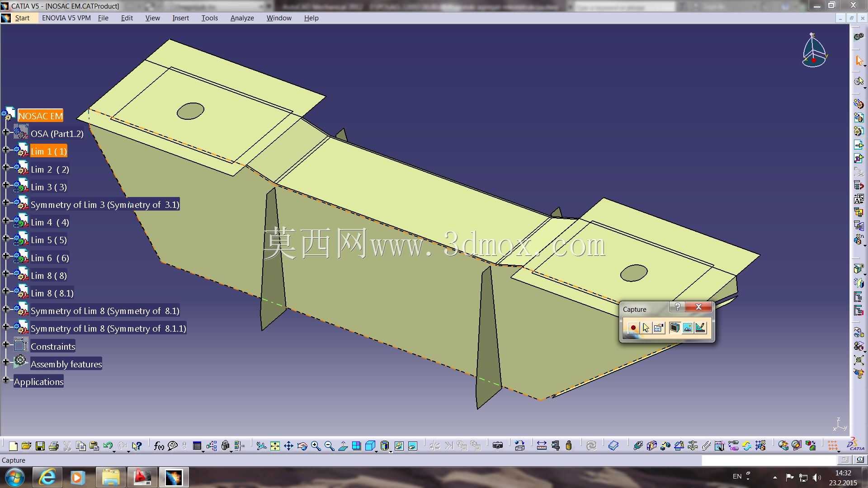Viewport: 868px width, 488px height.
Task: Expand the Assembly features tree node
Action: [x=6, y=362]
